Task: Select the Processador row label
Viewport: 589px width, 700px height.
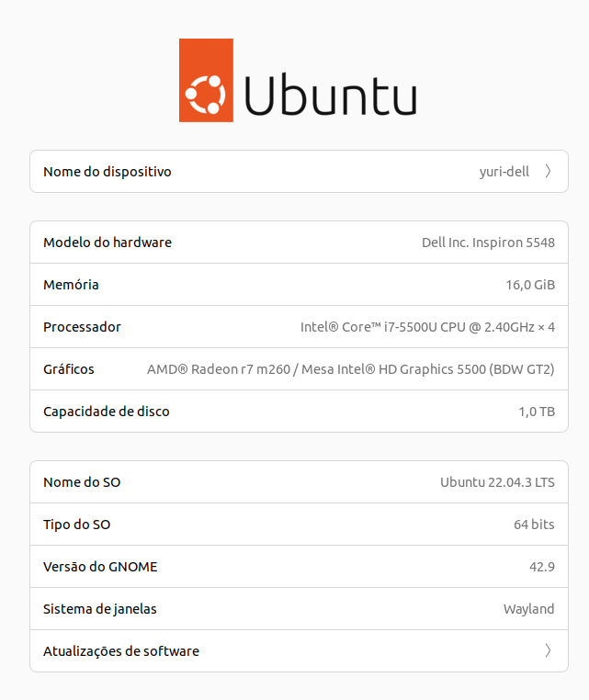Action: point(82,327)
